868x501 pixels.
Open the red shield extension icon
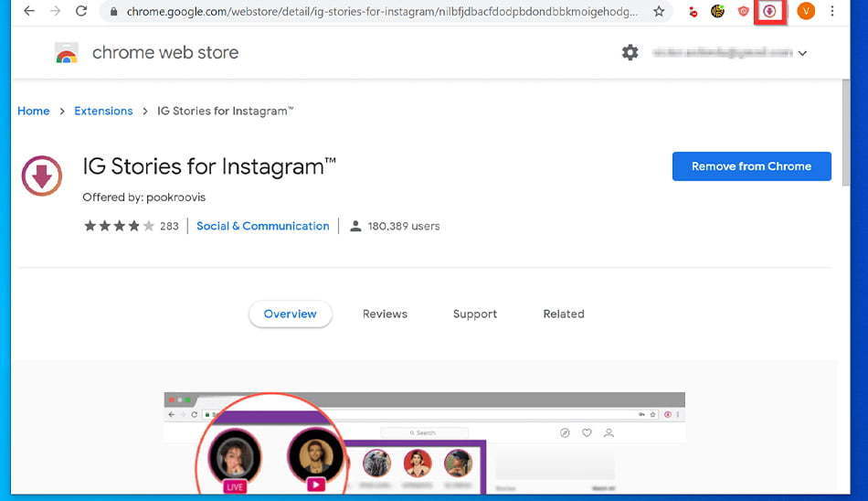pos(744,11)
